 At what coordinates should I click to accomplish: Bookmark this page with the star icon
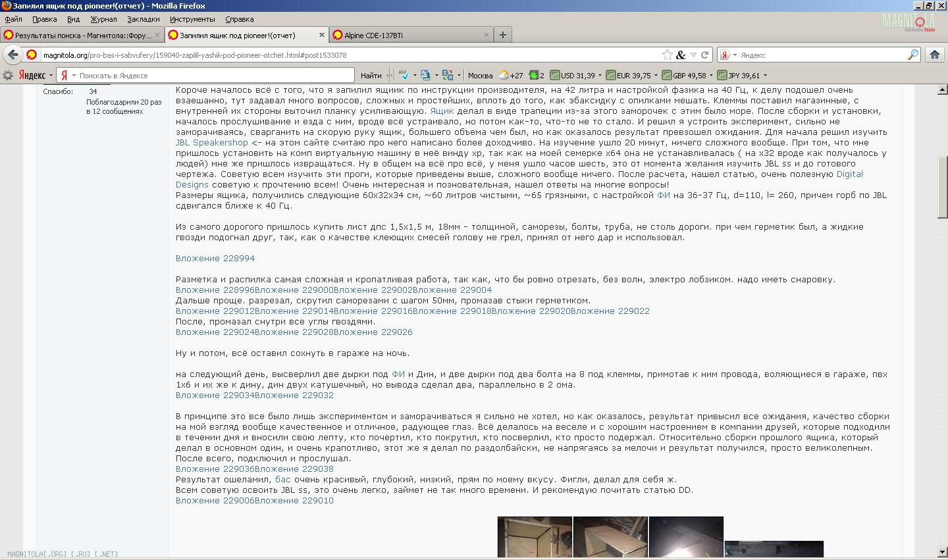point(668,55)
